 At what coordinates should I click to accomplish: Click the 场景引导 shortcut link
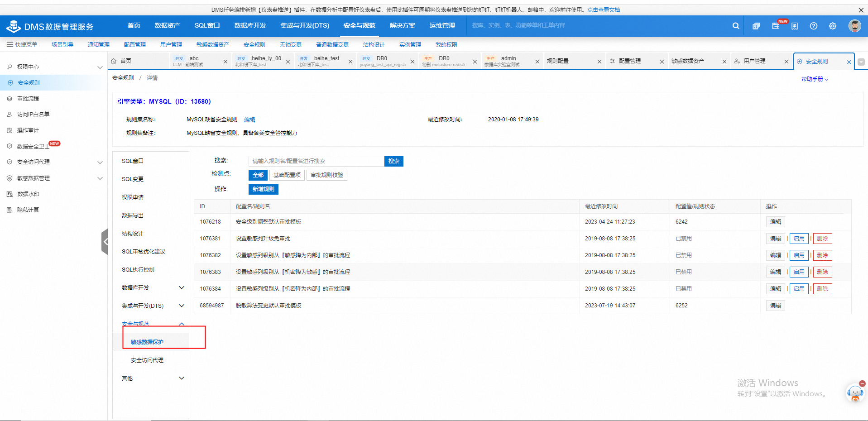tap(62, 44)
